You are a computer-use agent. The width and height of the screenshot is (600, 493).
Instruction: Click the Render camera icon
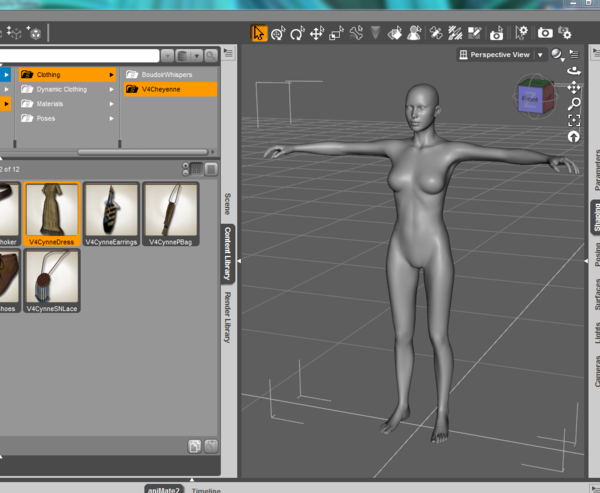click(x=545, y=33)
